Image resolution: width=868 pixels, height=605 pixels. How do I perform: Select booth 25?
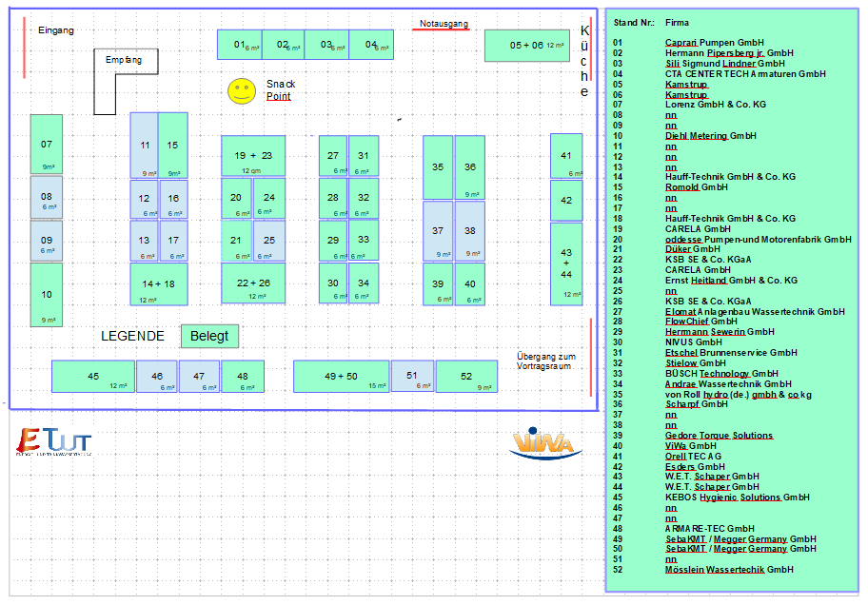click(269, 241)
